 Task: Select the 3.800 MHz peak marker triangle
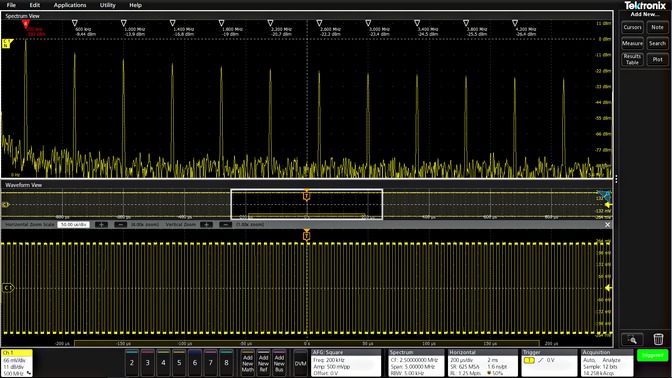click(x=465, y=23)
